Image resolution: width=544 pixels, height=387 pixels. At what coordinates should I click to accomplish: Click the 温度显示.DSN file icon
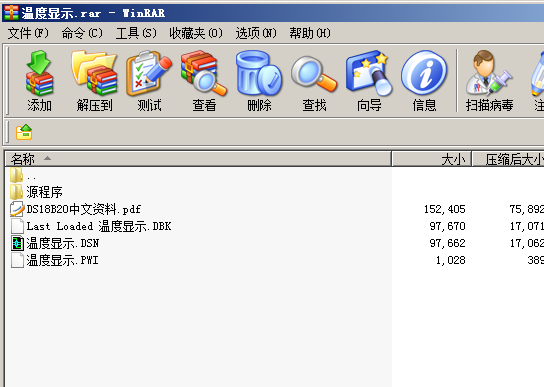(17, 243)
